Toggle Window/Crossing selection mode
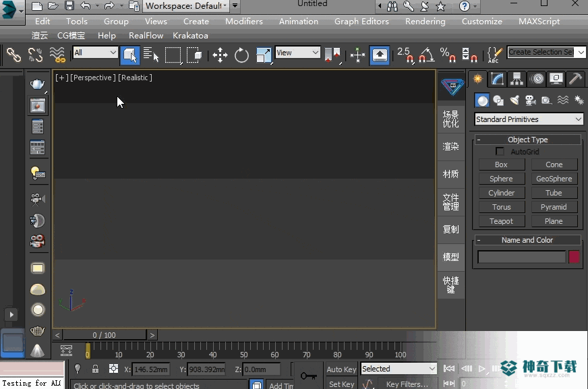The height and width of the screenshot is (389, 588). point(194,55)
